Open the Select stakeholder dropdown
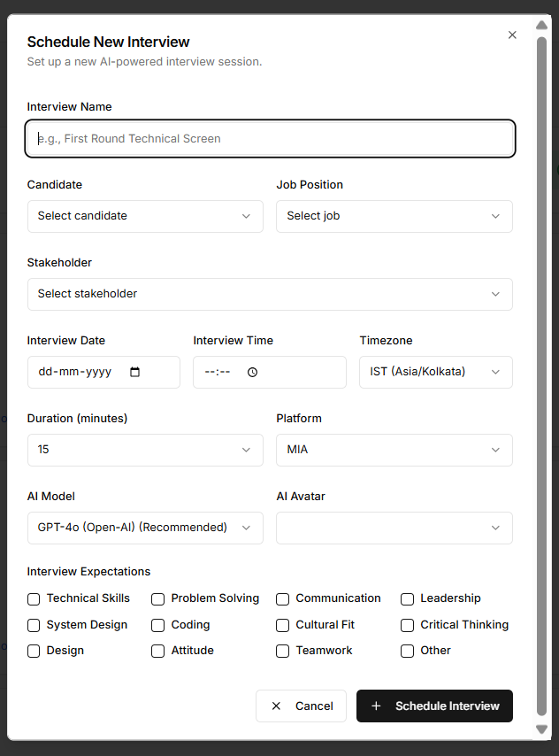The width and height of the screenshot is (559, 756). pos(270,294)
